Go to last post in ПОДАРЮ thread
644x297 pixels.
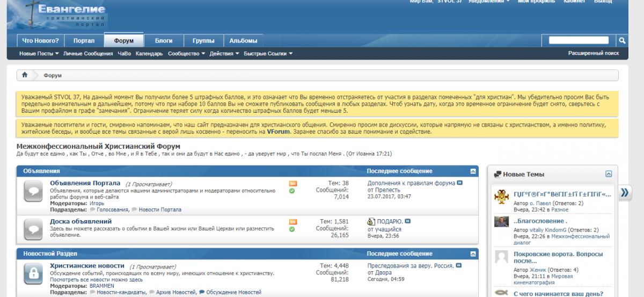coord(408,221)
